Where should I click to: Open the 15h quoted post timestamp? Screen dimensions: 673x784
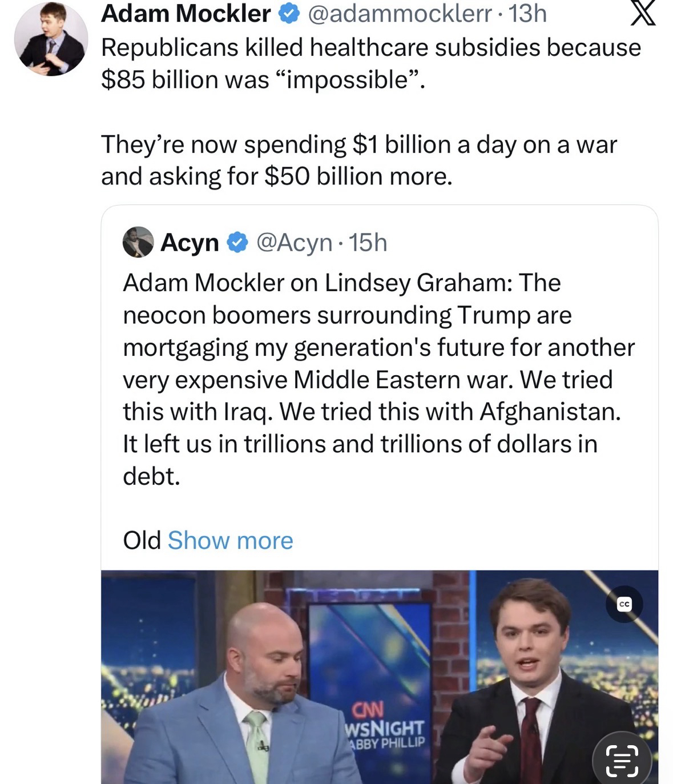368,243
